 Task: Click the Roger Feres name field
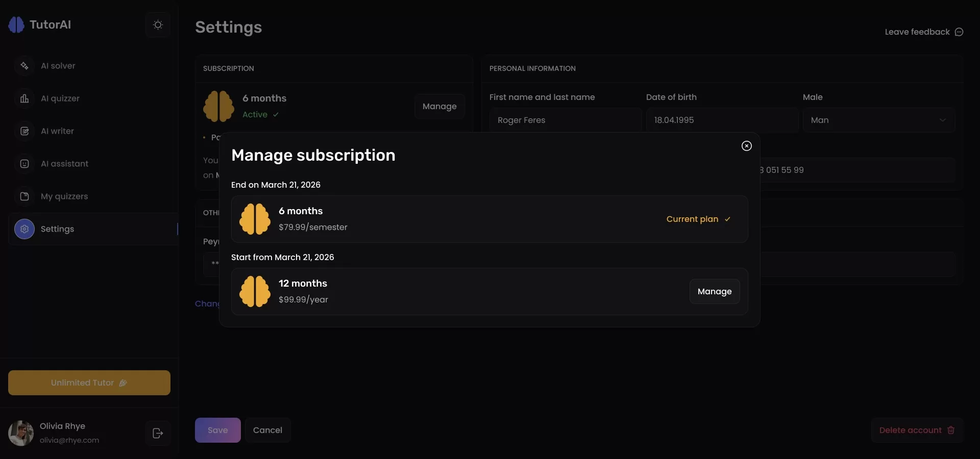point(565,120)
